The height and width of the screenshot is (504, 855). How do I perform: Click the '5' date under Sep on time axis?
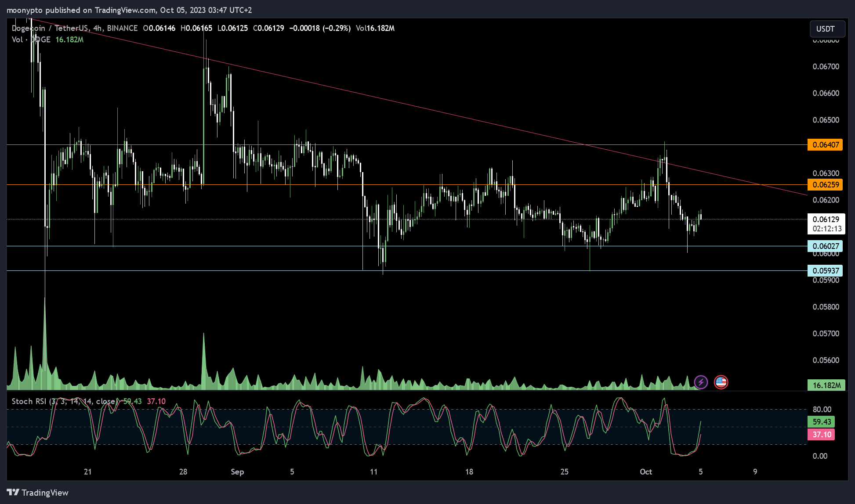292,472
